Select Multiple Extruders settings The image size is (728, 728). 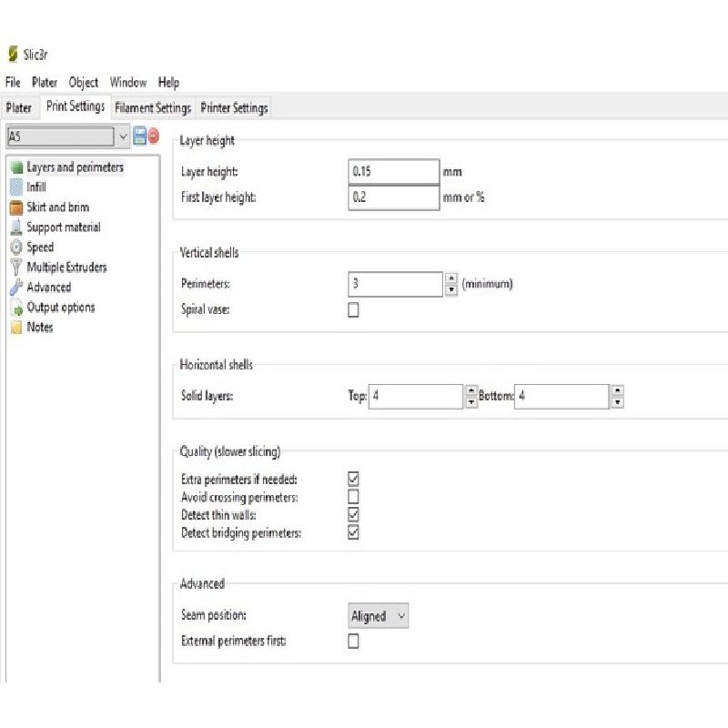(66, 267)
